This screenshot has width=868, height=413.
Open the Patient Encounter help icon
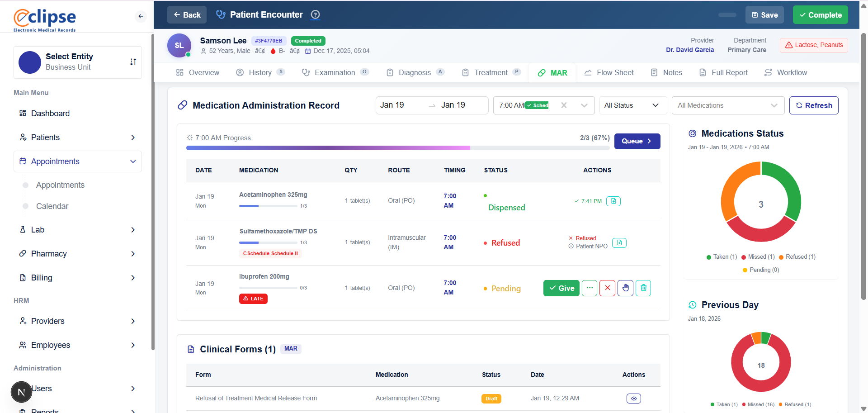[315, 14]
